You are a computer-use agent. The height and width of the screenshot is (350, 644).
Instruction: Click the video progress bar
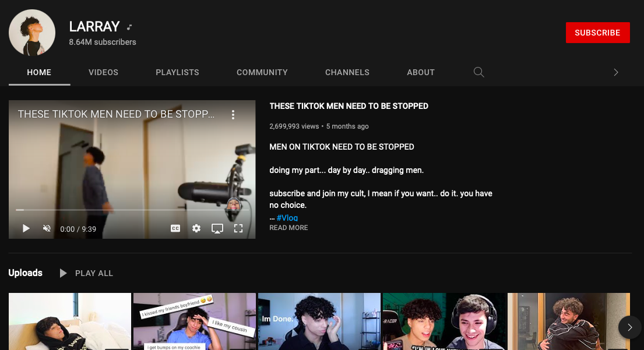[132, 210]
